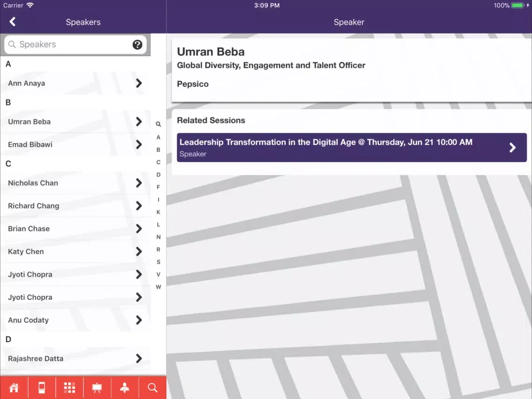Click section header letter D in list
532x399 pixels.
8,339
